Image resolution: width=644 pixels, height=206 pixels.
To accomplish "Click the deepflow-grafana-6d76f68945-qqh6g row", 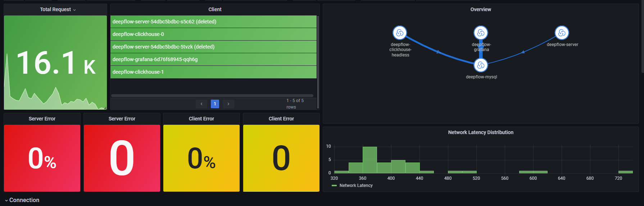I will tap(213, 59).
